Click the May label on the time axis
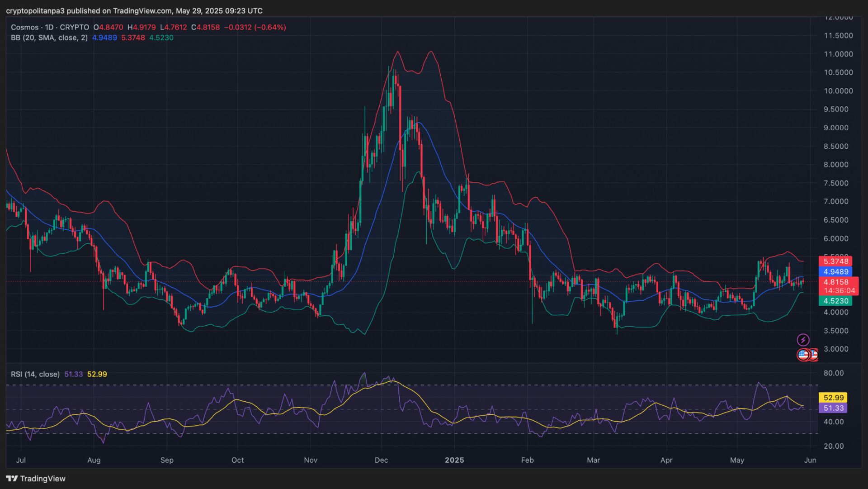 [x=737, y=461]
